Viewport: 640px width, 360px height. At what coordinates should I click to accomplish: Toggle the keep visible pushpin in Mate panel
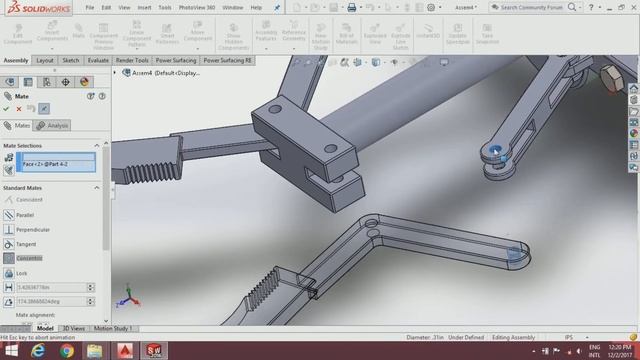coord(44,109)
